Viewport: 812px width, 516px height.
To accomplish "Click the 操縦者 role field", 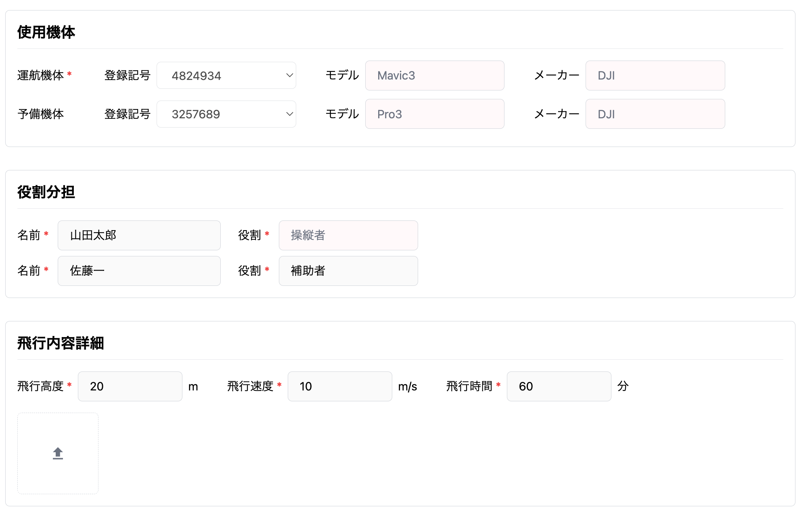I will 348,235.
